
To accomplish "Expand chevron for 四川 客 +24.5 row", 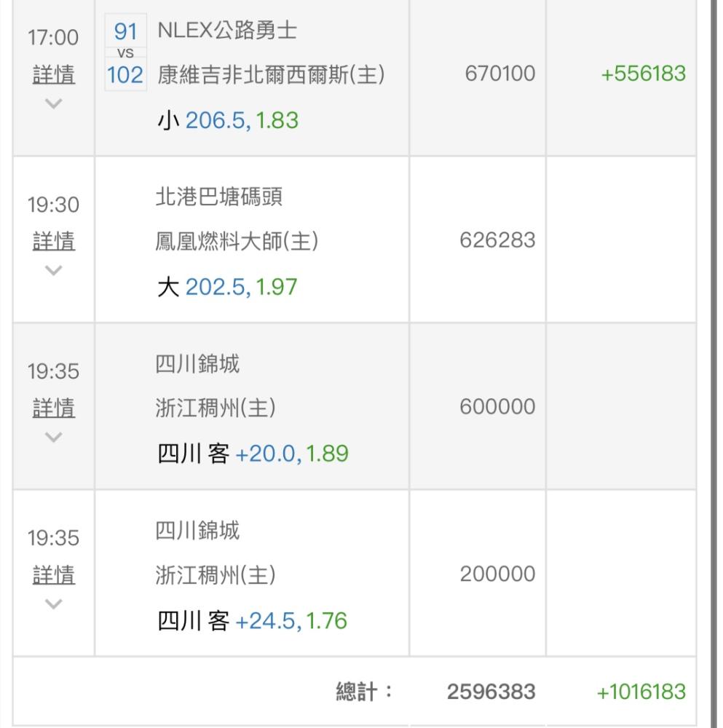I will pyautogui.click(x=53, y=604).
